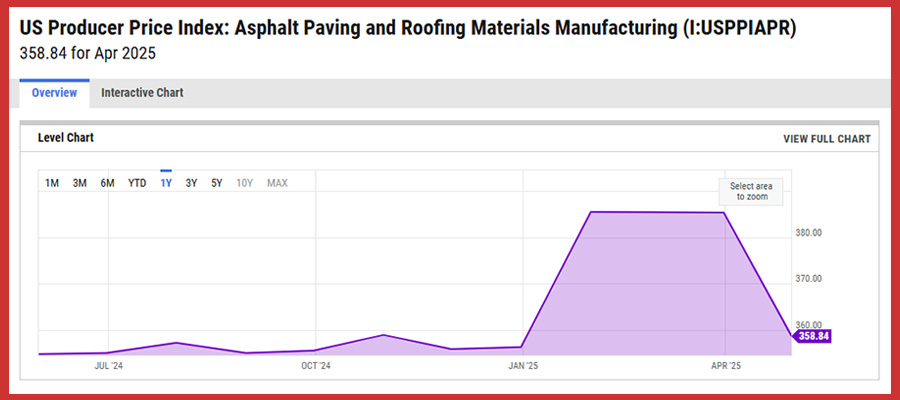Click the APR '25 axis label
The width and height of the screenshot is (900, 400).
click(x=725, y=366)
